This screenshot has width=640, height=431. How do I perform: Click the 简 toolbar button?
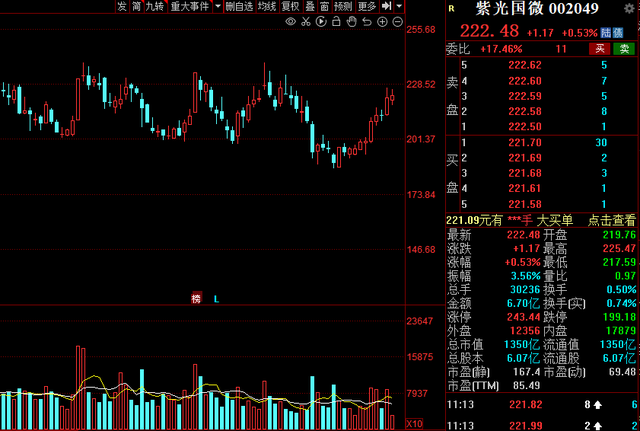[x=136, y=6]
